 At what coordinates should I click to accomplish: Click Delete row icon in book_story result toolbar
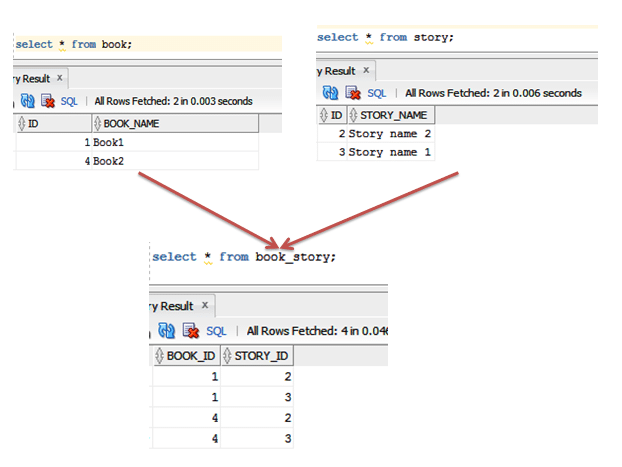188,331
